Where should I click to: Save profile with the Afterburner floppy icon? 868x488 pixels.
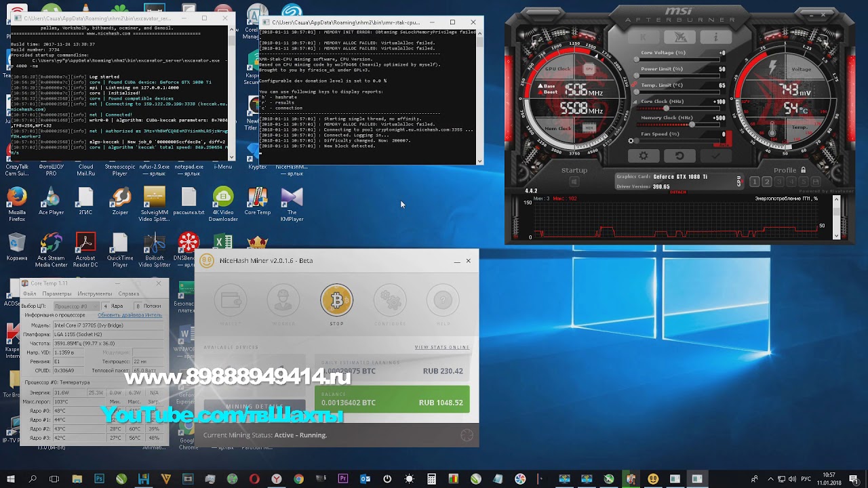point(816,182)
